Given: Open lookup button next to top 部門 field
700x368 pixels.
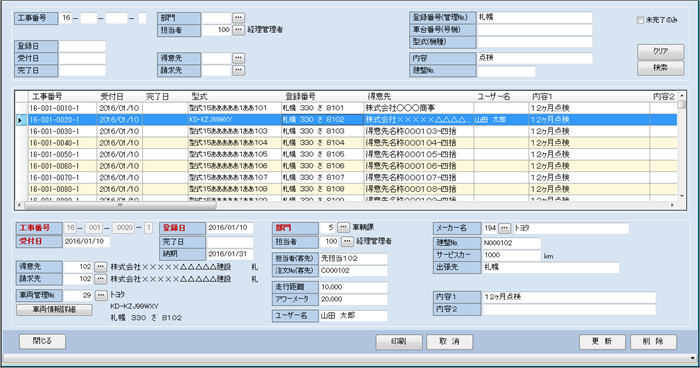Looking at the screenshot, I should click(238, 18).
